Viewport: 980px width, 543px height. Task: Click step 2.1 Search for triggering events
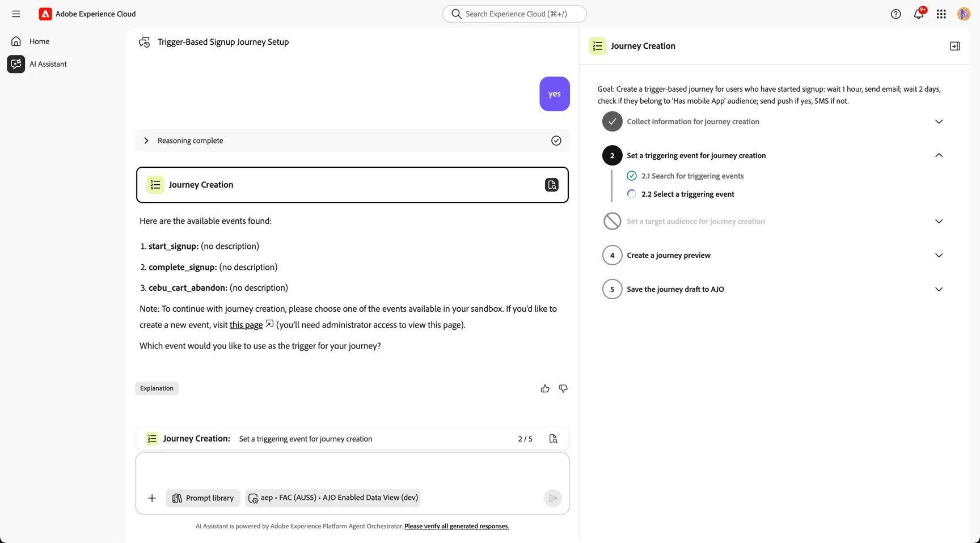coord(692,176)
